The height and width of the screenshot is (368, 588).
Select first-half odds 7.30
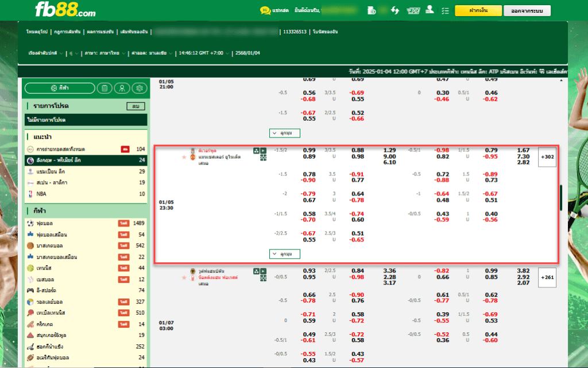(523, 156)
